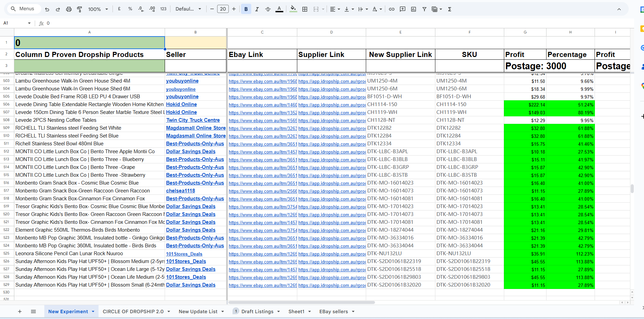Open the Default font dropdown
Image resolution: width=644 pixels, height=319 pixels.
(188, 9)
